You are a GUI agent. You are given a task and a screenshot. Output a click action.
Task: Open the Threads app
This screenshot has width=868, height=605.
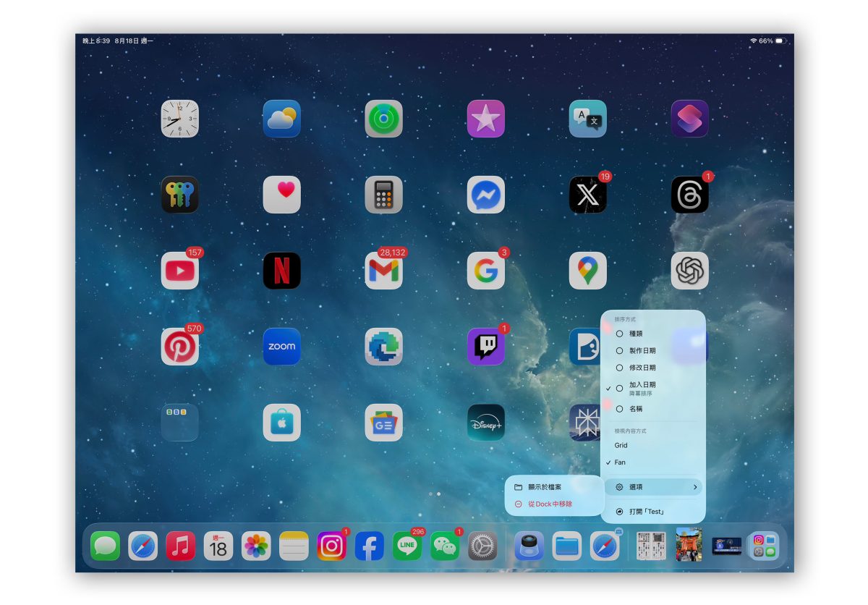[689, 195]
